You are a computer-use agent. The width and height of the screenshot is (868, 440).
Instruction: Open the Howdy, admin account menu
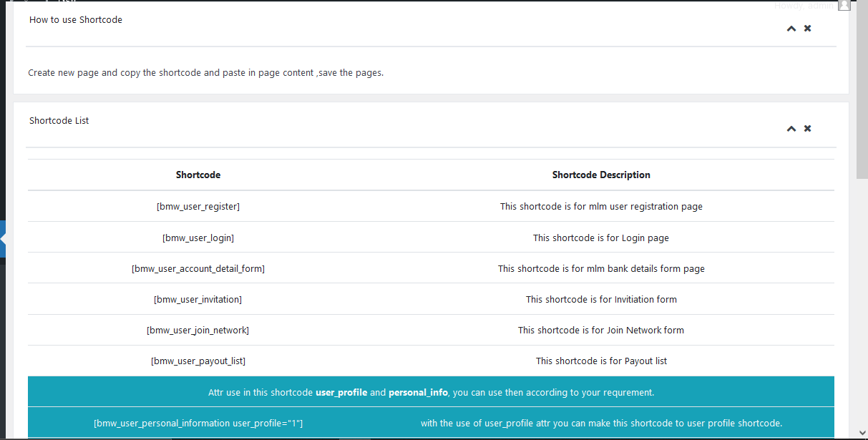(x=804, y=6)
